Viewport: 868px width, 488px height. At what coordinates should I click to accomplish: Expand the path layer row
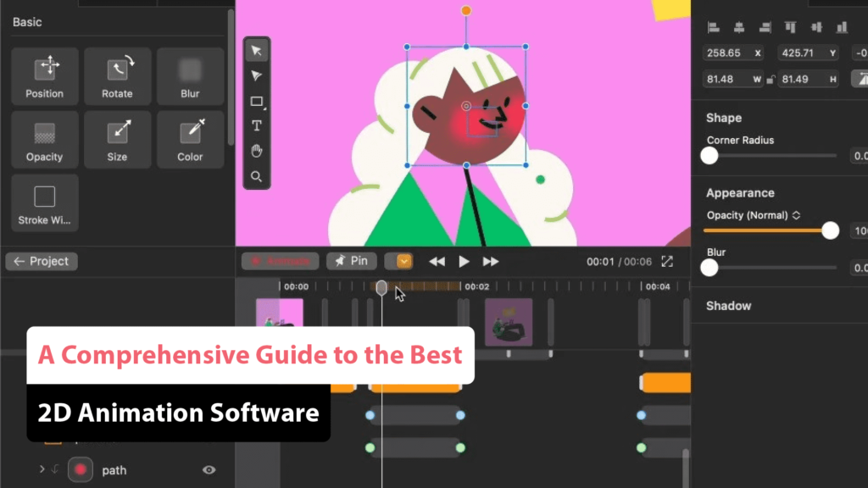pos(42,469)
